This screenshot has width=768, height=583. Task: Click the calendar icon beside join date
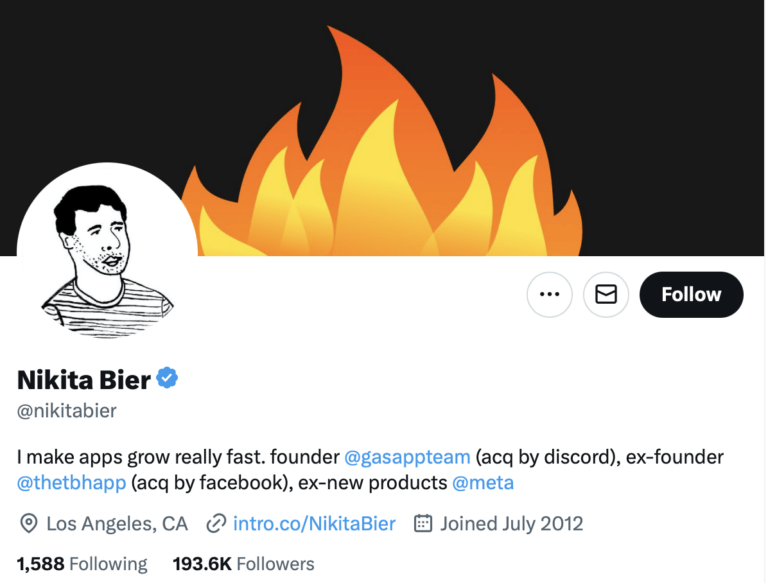(423, 523)
